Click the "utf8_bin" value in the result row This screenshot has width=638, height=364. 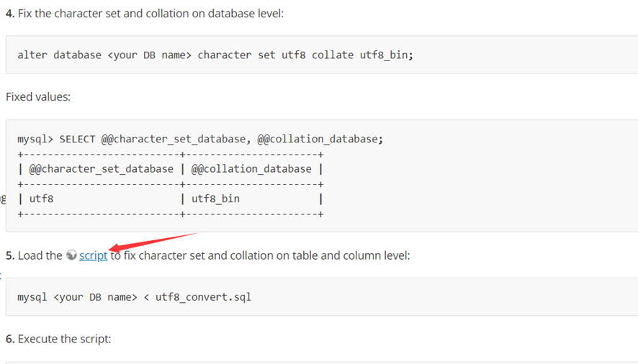[215, 199]
